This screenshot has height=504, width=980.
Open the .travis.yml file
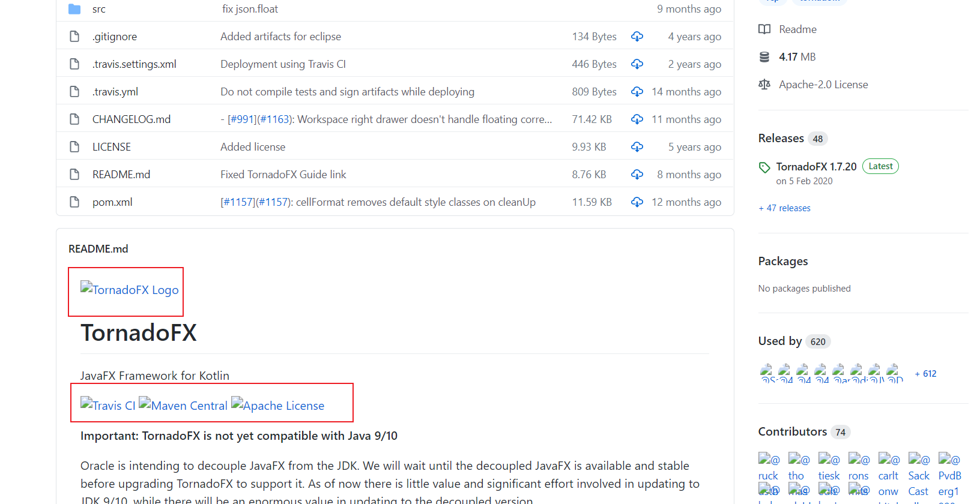point(115,92)
